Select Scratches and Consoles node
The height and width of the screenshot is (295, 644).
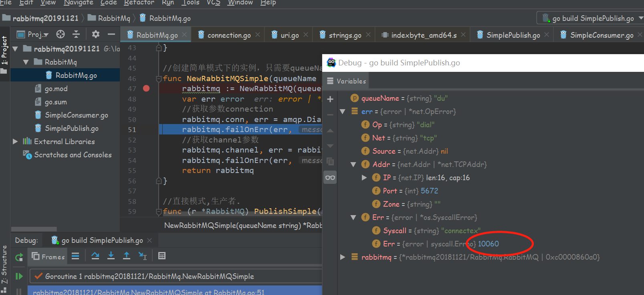[73, 155]
